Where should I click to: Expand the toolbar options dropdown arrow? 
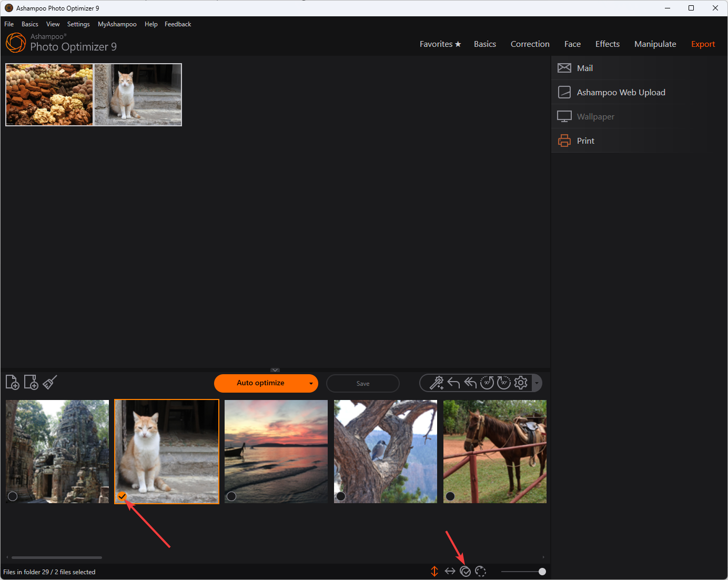[537, 383]
